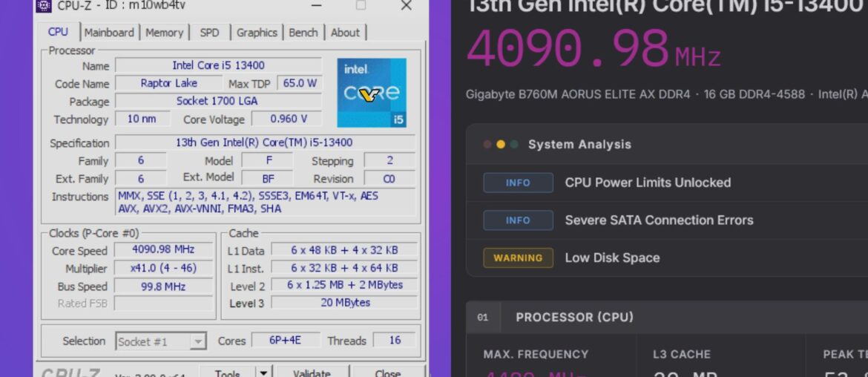Click the Intel Core i5 logo badge
The height and width of the screenshot is (377, 868).
coord(372,93)
